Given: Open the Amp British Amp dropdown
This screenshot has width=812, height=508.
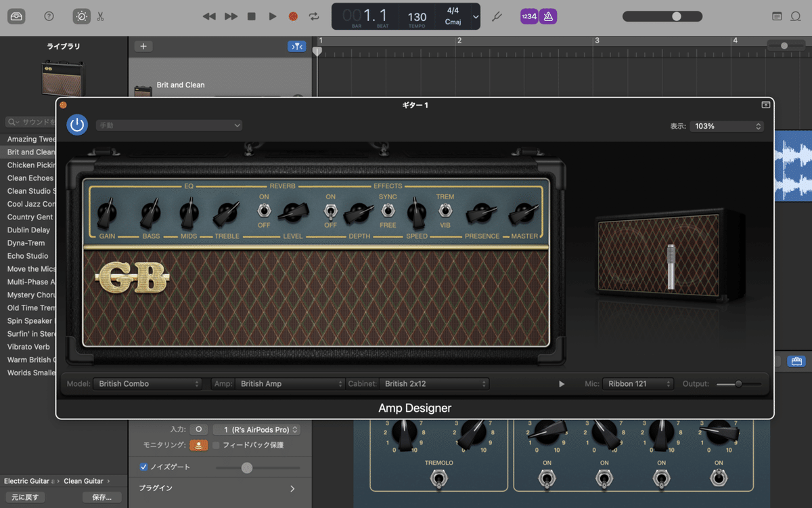Looking at the screenshot, I should coord(290,384).
